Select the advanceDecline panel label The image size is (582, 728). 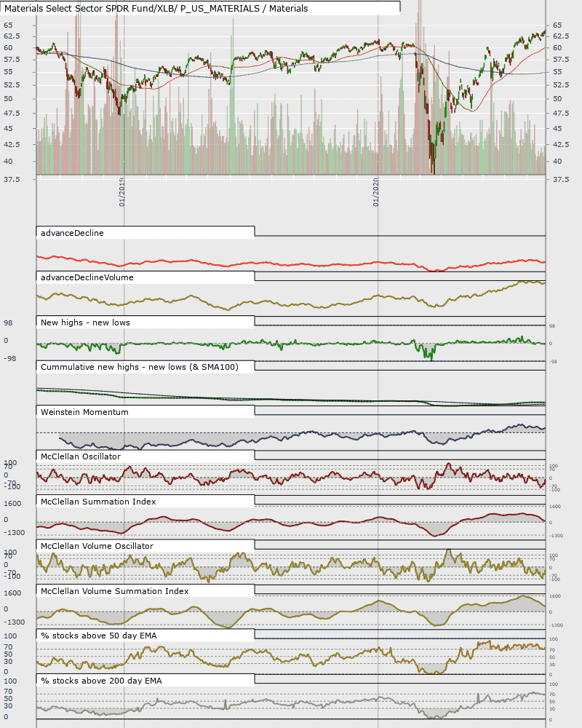(72, 233)
